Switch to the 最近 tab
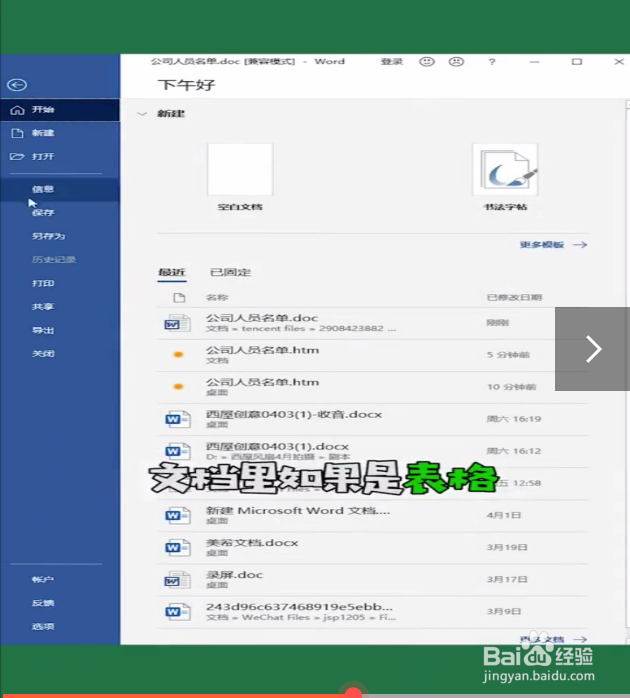This screenshot has width=630, height=698. click(x=172, y=272)
